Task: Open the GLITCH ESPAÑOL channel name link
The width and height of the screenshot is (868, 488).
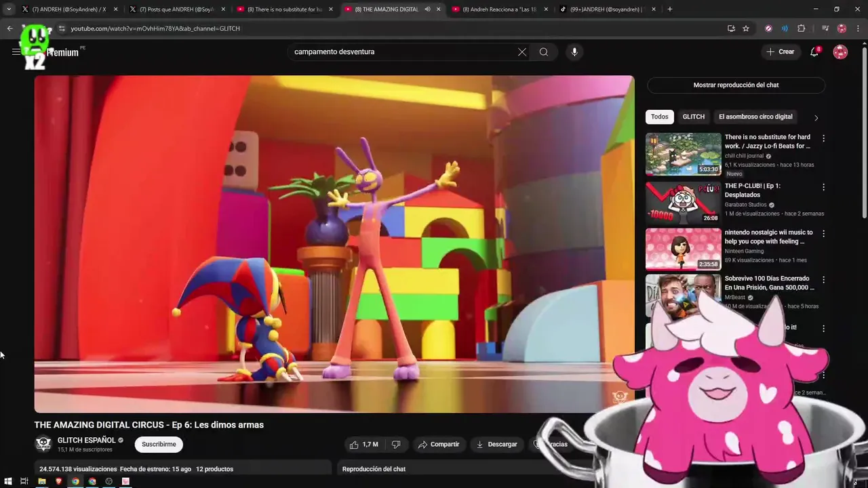Action: [x=86, y=440]
